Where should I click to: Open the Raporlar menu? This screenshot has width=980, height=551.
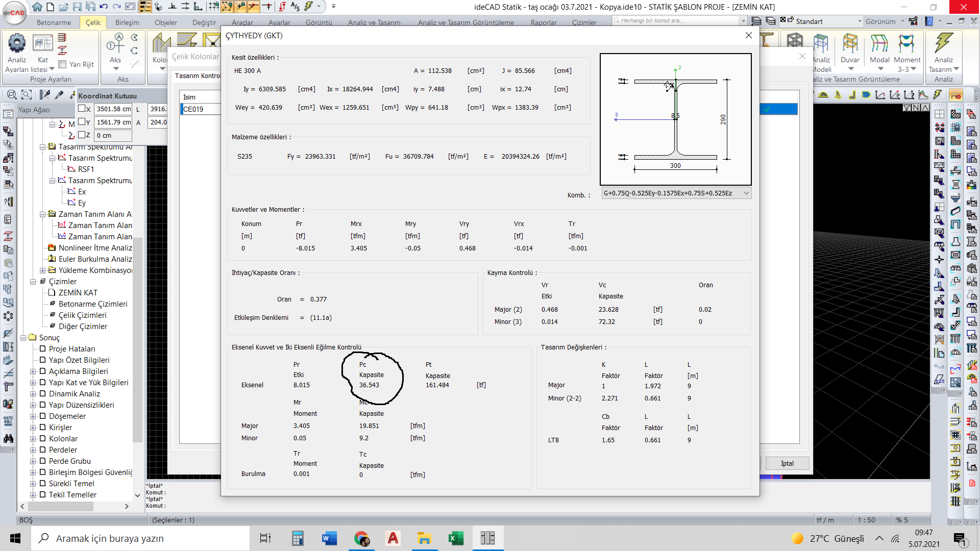click(x=543, y=22)
